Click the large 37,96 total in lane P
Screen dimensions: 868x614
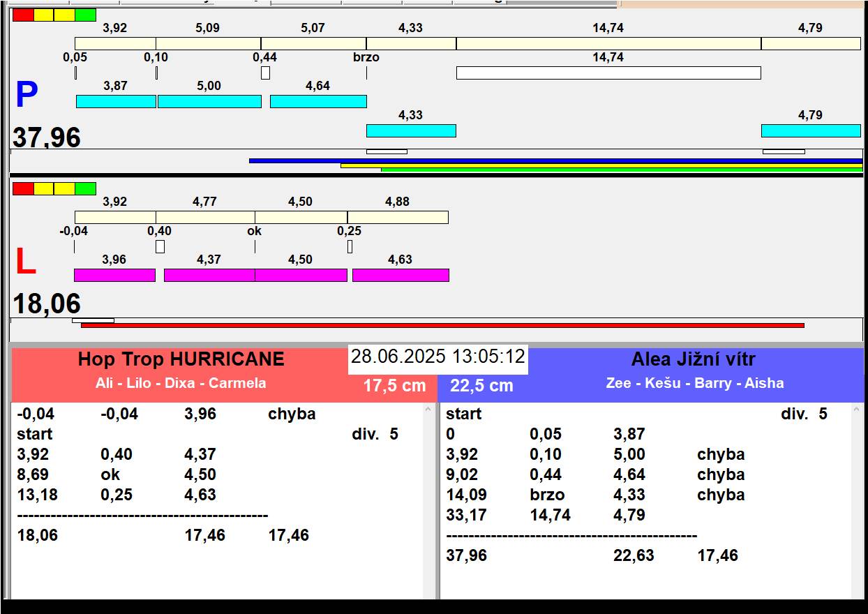47,137
